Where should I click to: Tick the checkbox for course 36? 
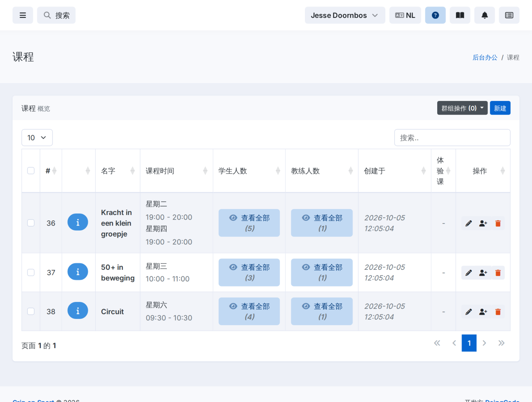point(31,223)
